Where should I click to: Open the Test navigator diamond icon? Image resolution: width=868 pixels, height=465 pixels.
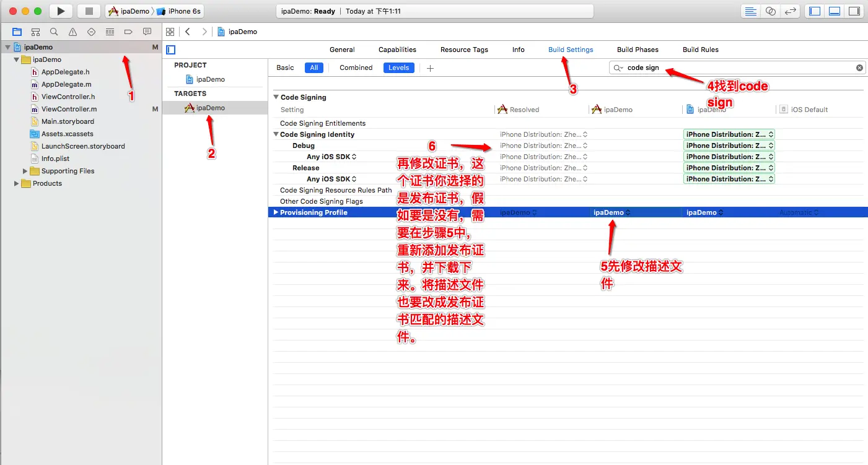91,32
